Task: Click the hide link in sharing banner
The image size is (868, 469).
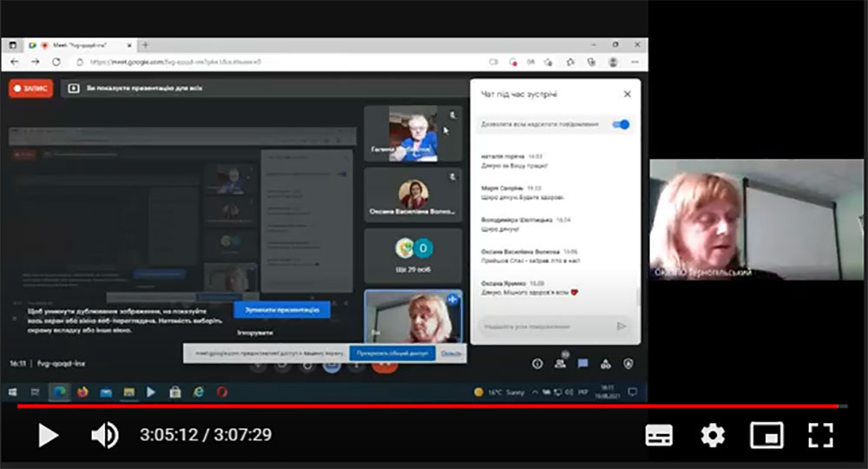Action: (x=451, y=353)
